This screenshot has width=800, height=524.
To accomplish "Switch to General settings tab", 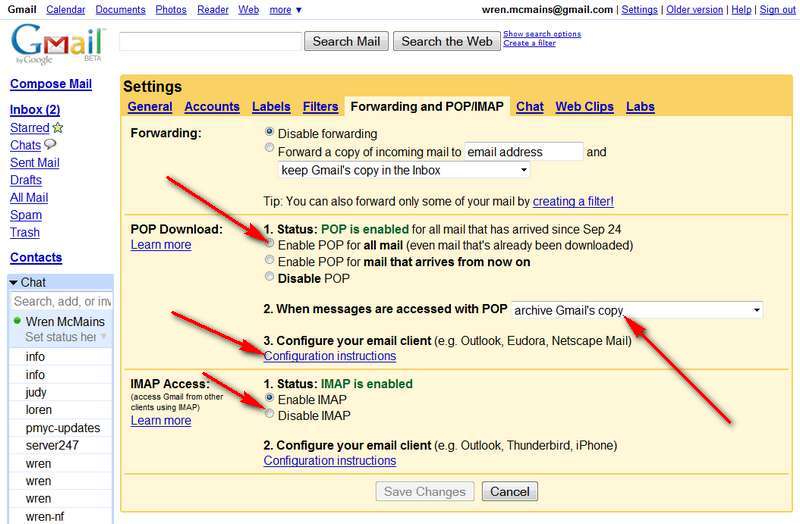I will click(150, 107).
